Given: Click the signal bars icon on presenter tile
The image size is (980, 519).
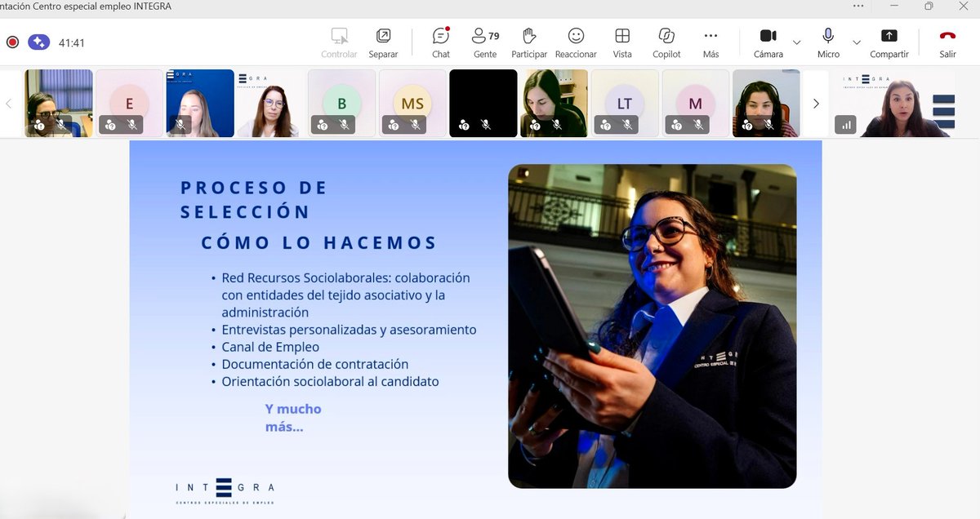Looking at the screenshot, I should 845,125.
